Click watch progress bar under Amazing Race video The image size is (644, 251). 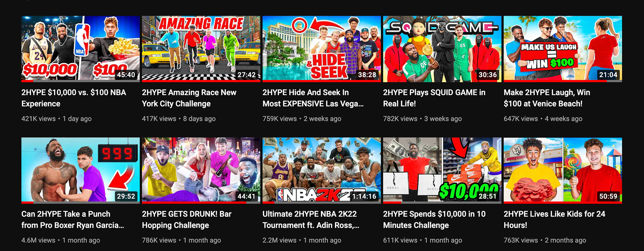click(201, 81)
